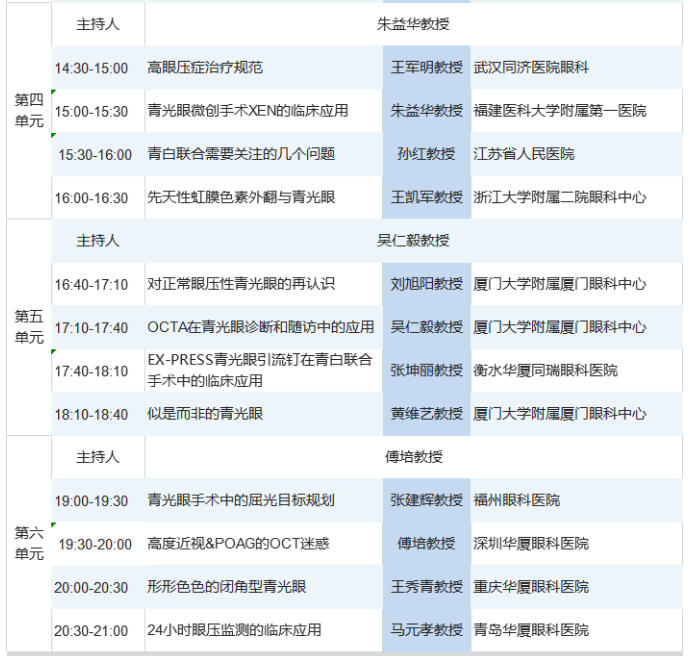Select the 14:30-15:00 time slot cell
This screenshot has width=688, height=656.
click(x=92, y=68)
